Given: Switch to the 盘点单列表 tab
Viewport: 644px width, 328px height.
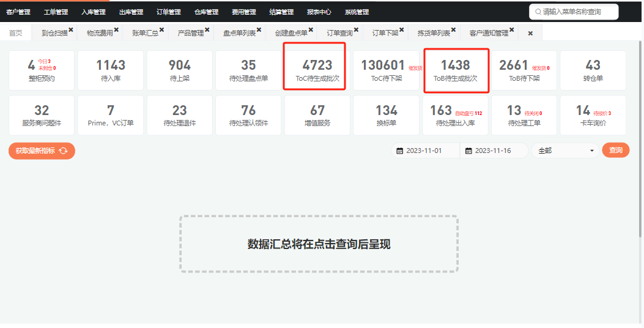Looking at the screenshot, I should click(240, 33).
